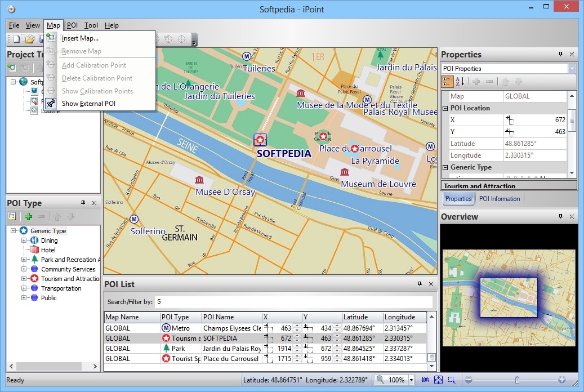Image resolution: width=584 pixels, height=392 pixels.
Task: Select Insert Map... from the Map menu
Action: click(80, 38)
